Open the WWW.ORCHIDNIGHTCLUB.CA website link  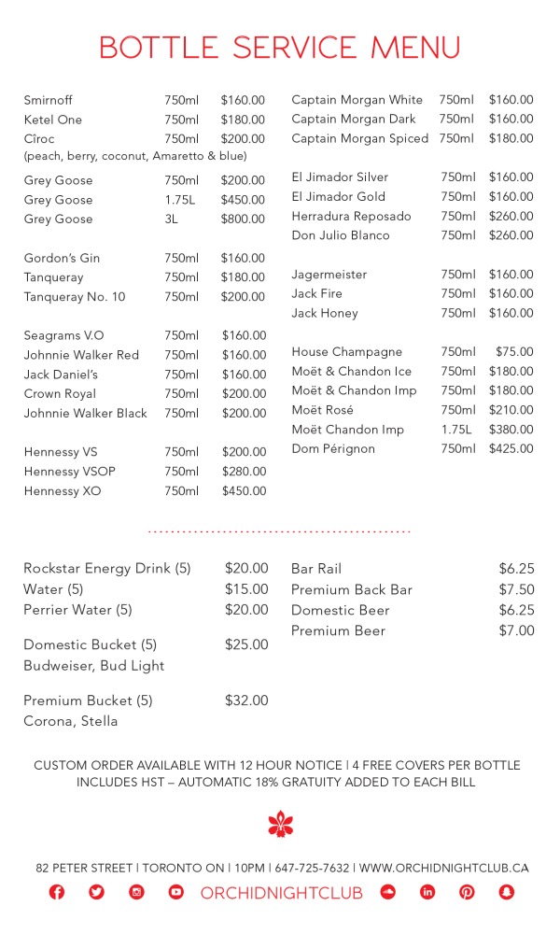coord(443,868)
